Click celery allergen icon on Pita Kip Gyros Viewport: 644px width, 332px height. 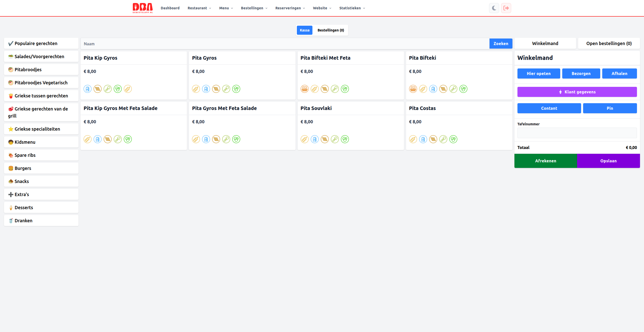(x=108, y=89)
